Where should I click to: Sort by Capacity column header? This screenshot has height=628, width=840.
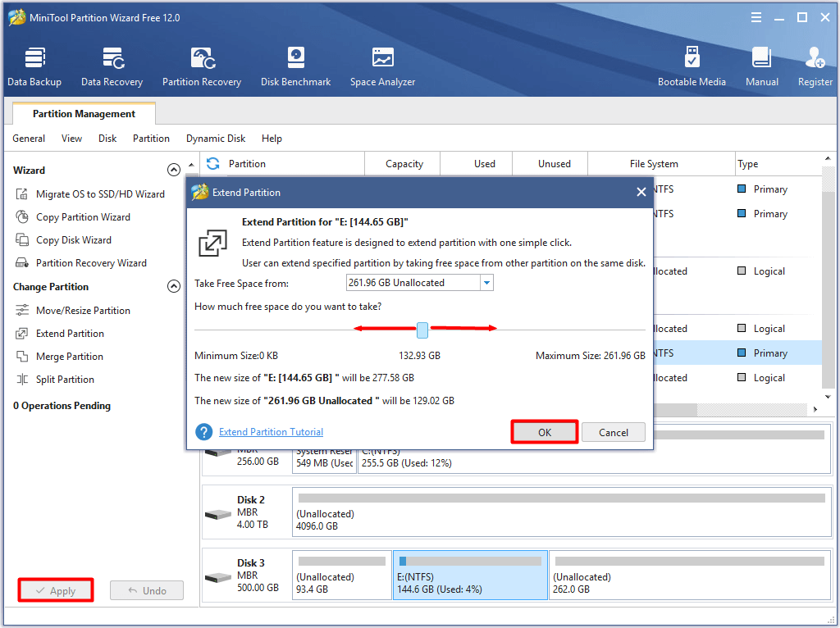(x=404, y=164)
